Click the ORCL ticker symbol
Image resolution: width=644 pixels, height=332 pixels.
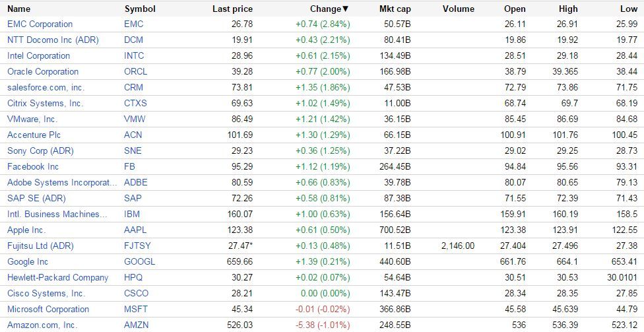pos(135,71)
